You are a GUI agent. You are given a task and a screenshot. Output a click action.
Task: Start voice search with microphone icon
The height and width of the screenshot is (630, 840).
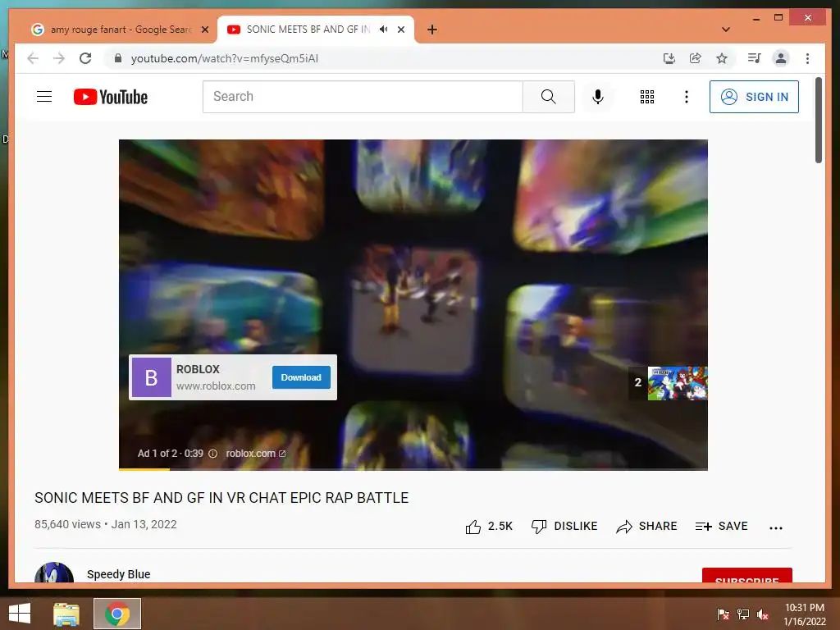pos(598,97)
